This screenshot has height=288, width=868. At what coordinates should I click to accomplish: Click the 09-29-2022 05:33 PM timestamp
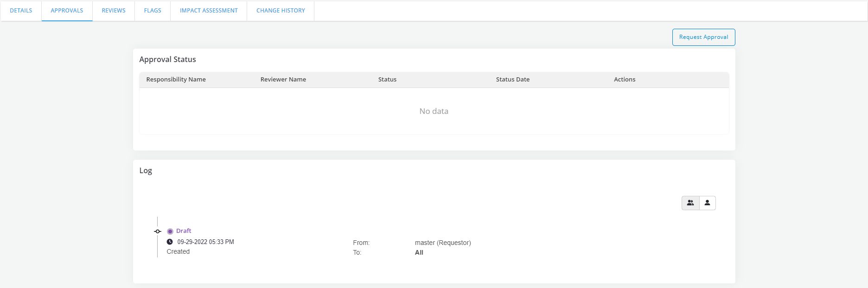click(x=205, y=242)
